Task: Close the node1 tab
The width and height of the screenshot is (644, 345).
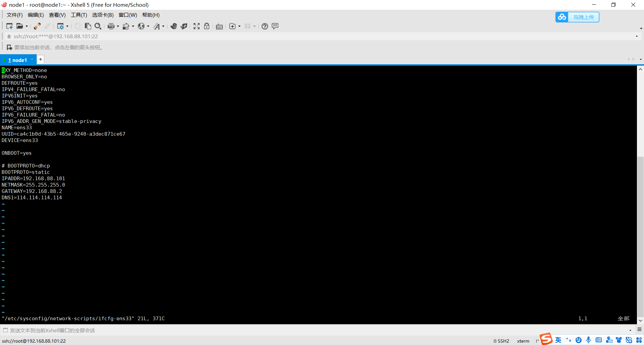Action: click(x=32, y=59)
